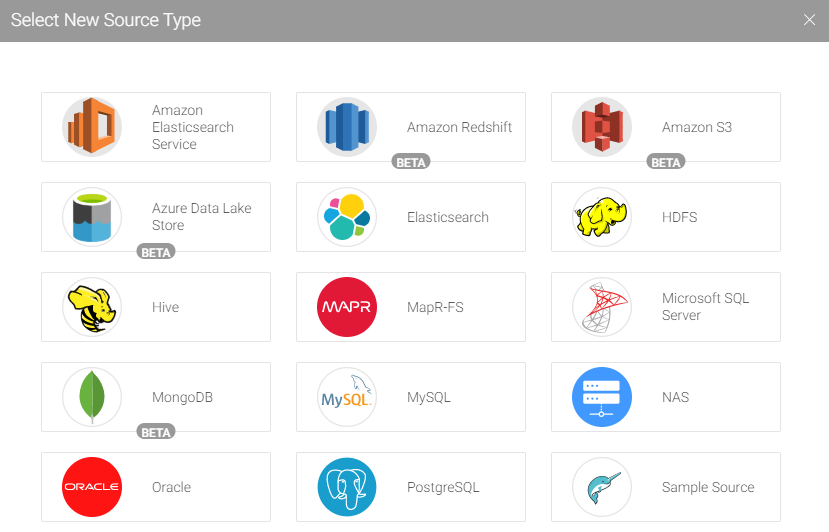Screen dimensions: 829x532
Task: Select the Sample Source narwhal icon
Action: pyautogui.click(x=602, y=487)
